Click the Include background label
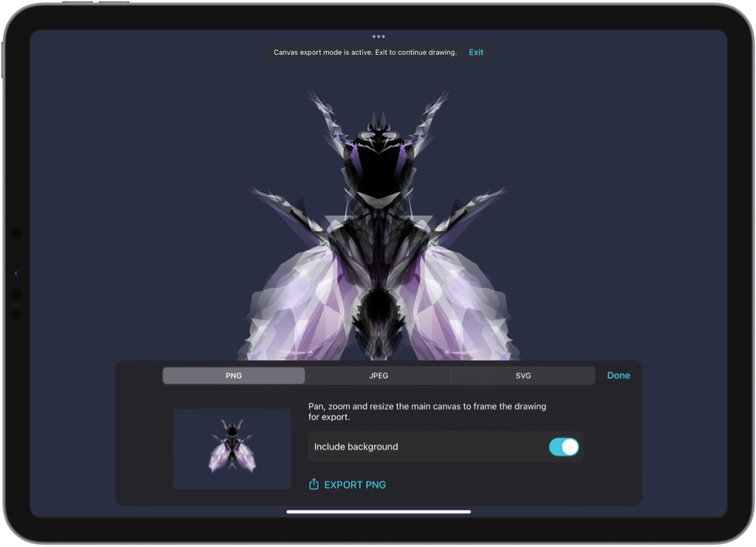Image resolution: width=756 pixels, height=547 pixels. (x=356, y=447)
